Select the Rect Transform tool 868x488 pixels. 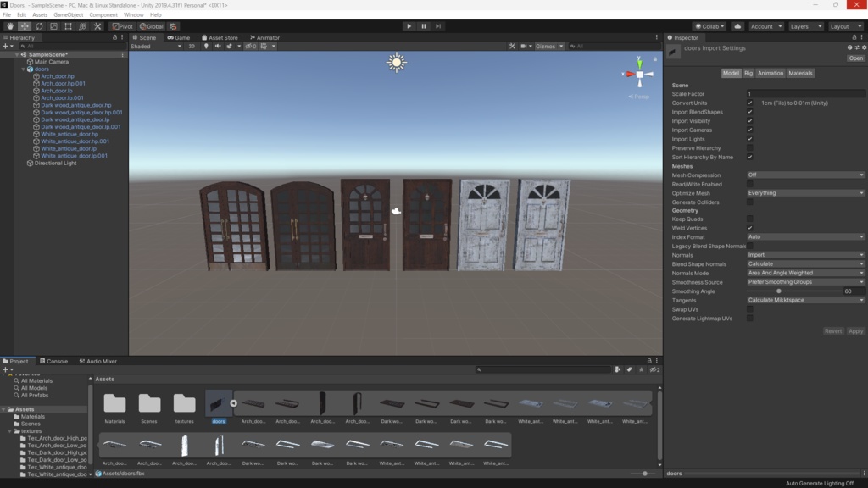pyautogui.click(x=68, y=25)
